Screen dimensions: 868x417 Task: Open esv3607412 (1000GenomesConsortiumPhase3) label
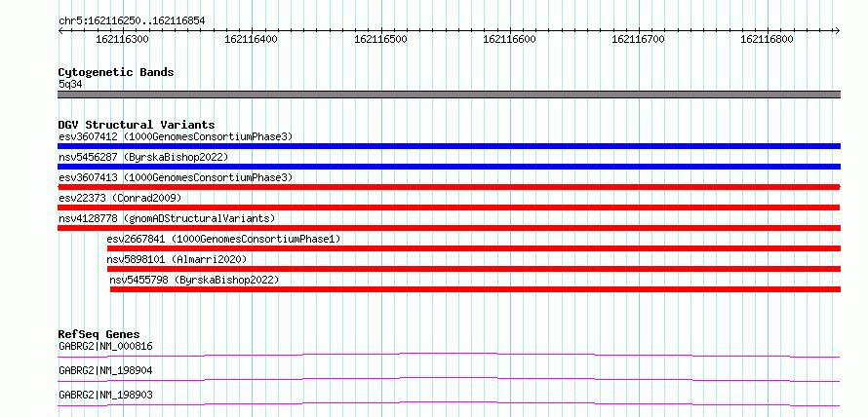[x=176, y=136]
